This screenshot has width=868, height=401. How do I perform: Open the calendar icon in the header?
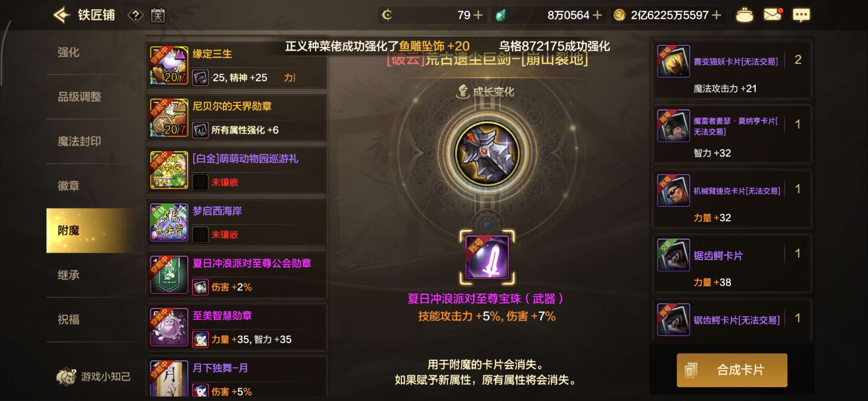click(158, 15)
